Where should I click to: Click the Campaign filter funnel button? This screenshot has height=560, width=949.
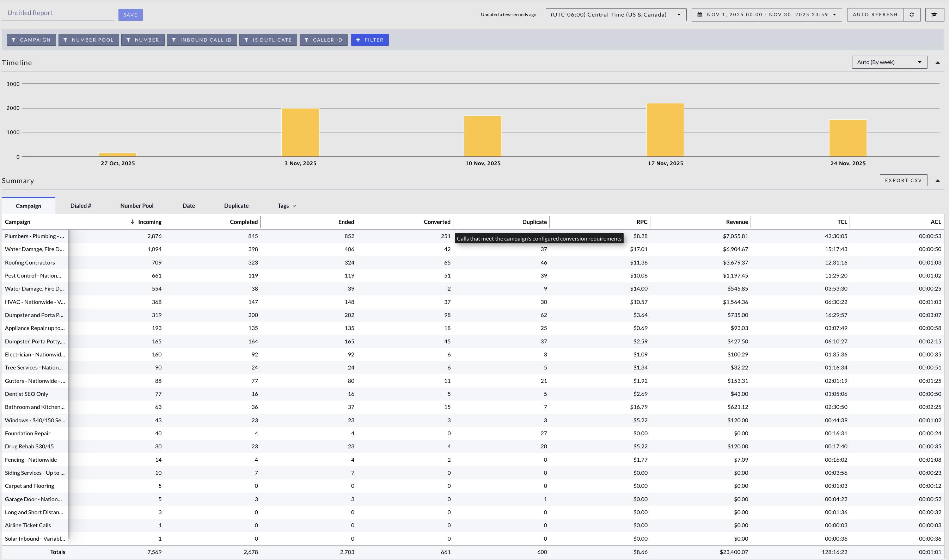[31, 39]
